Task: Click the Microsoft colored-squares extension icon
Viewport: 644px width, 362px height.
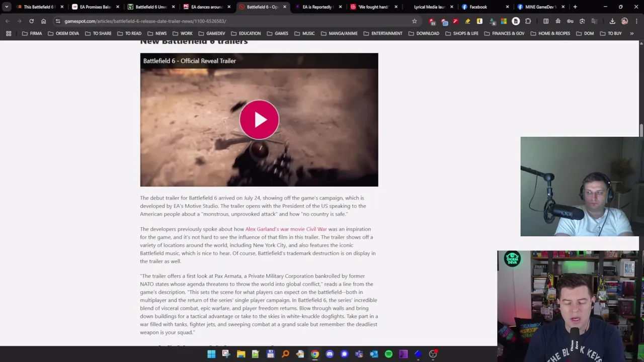Action: click(x=504, y=21)
